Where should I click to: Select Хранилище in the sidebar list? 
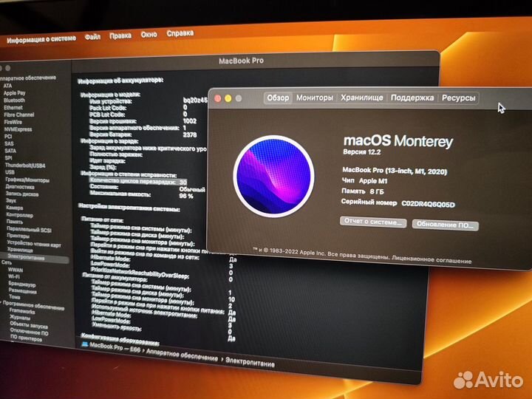coord(20,250)
